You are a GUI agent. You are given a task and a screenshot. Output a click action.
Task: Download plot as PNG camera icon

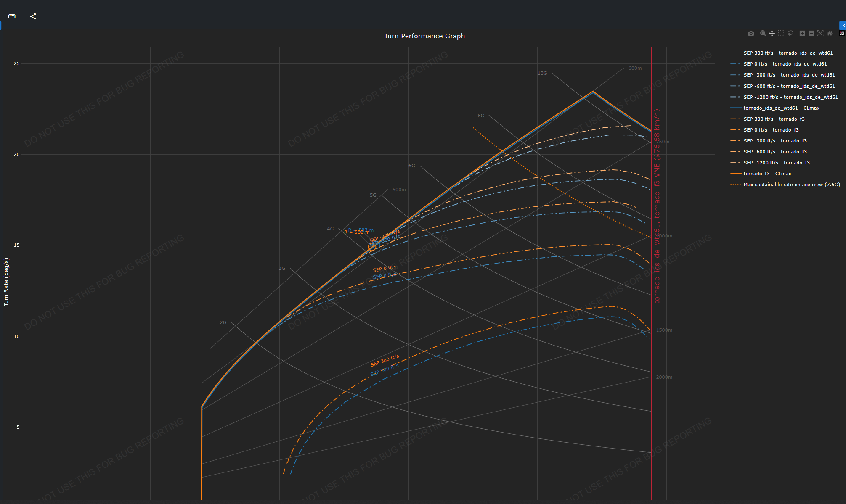[751, 33]
